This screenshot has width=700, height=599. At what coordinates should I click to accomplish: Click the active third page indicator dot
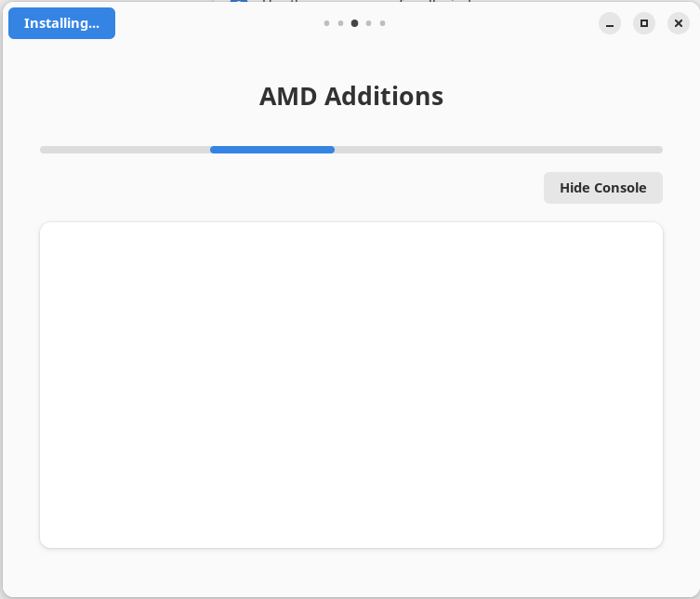coord(354,23)
